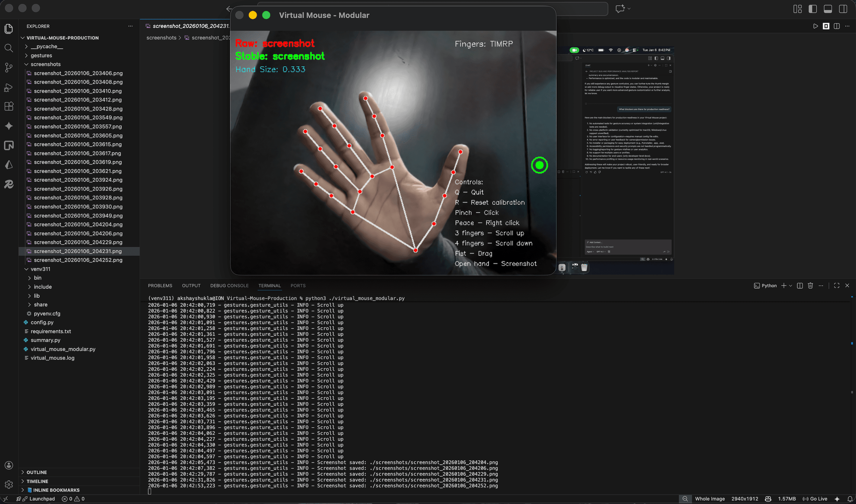
Task: Expand the gestures folder
Action: point(41,55)
